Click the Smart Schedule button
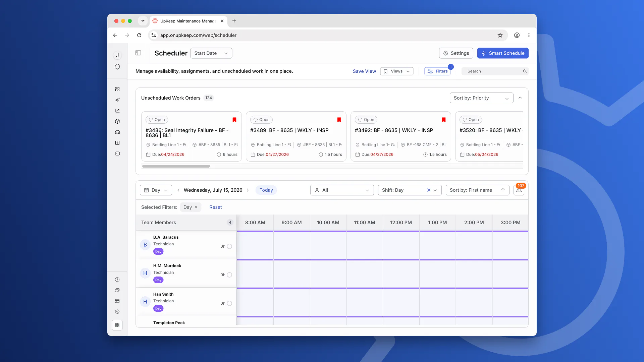 503,53
